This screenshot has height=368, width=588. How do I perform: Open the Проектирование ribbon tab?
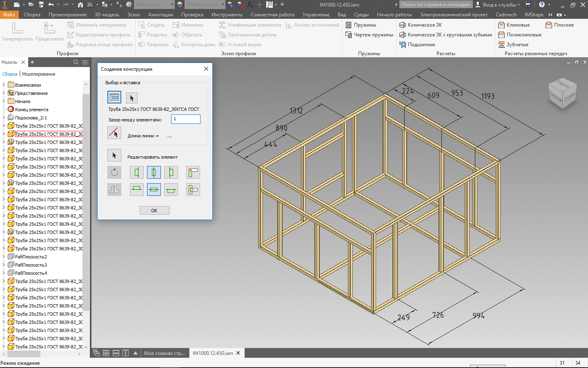tap(67, 15)
